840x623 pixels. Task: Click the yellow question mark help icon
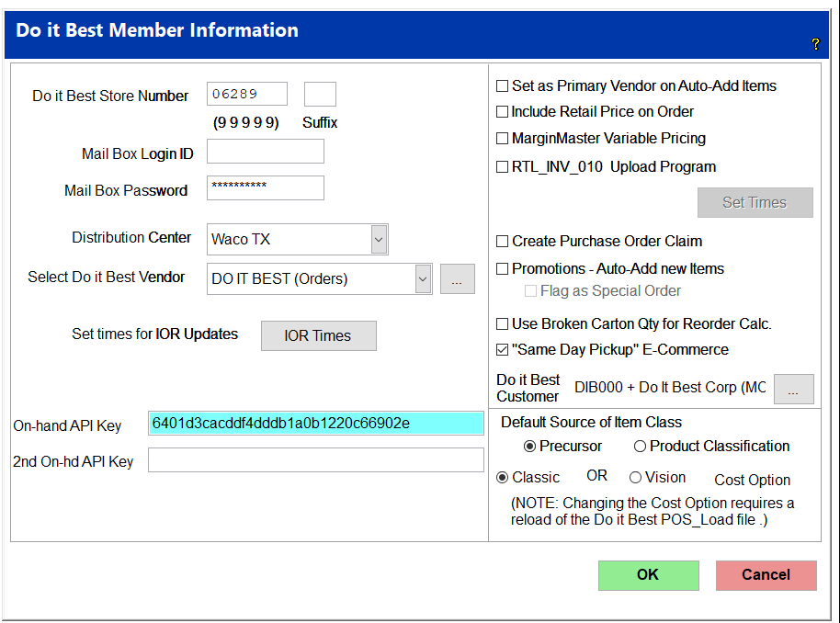(815, 44)
